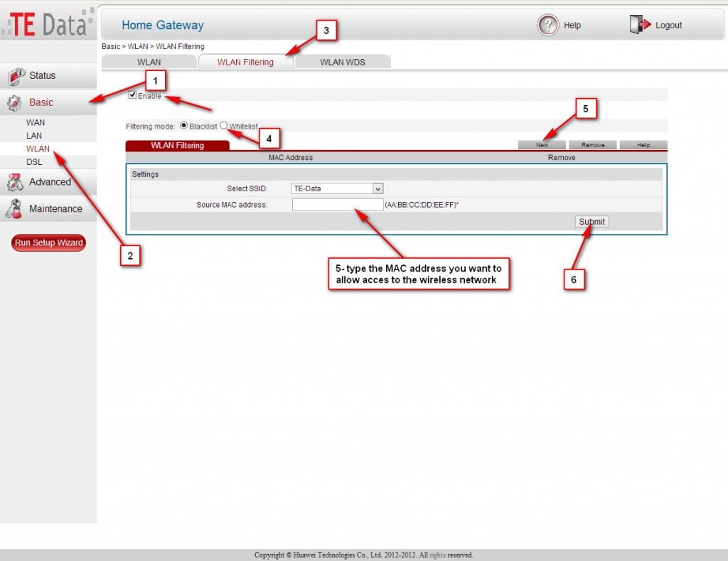Screen dimensions: 728x561
Task: Click the Submit button
Action: pos(592,222)
